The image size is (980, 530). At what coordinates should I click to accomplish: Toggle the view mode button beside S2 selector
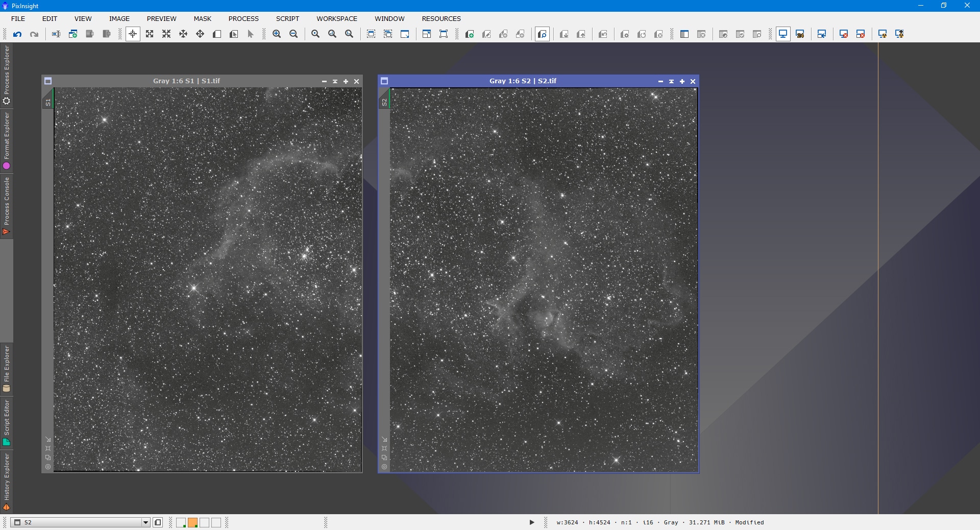coord(158,522)
